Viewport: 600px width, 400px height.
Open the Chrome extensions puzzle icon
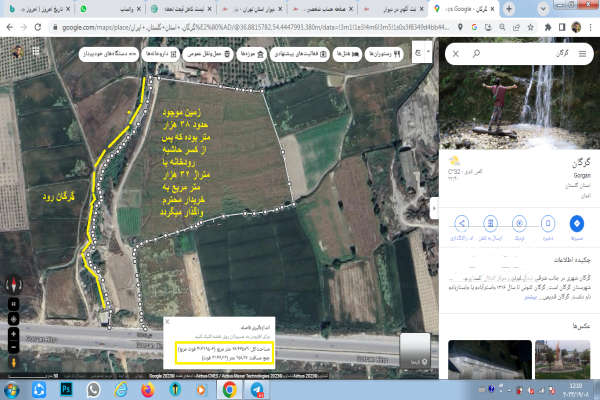(548, 27)
